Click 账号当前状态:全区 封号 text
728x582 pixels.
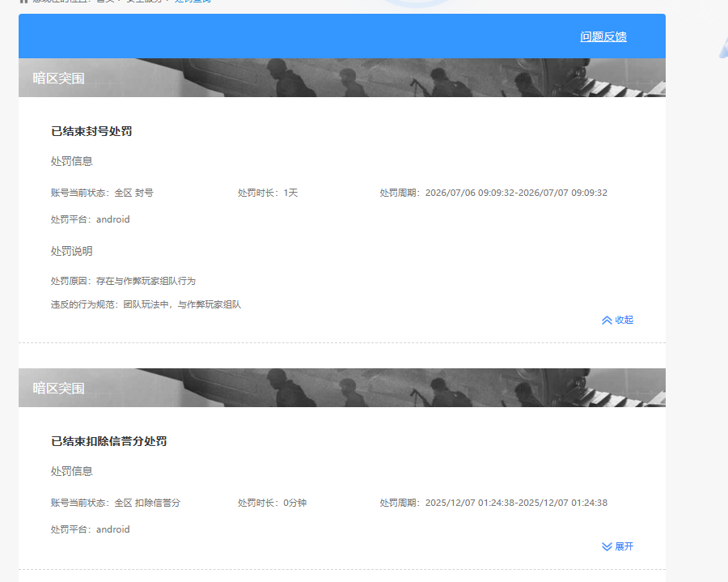[102, 193]
